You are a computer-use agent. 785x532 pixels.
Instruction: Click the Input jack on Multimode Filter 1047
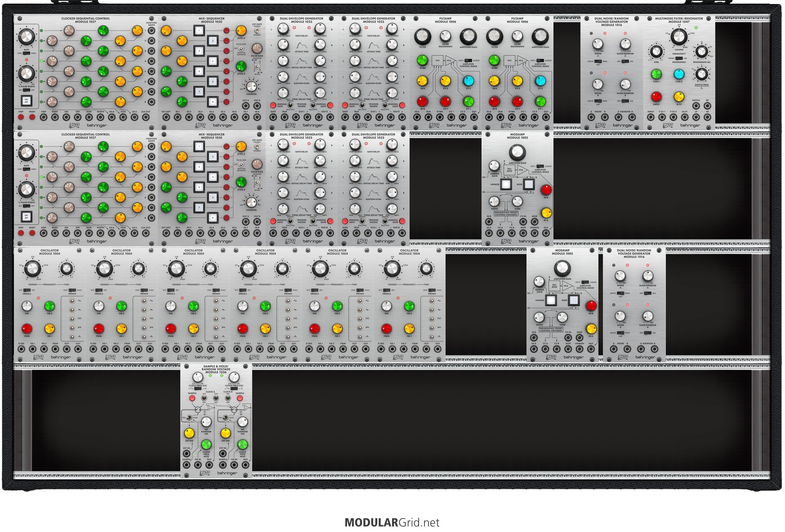[651, 117]
